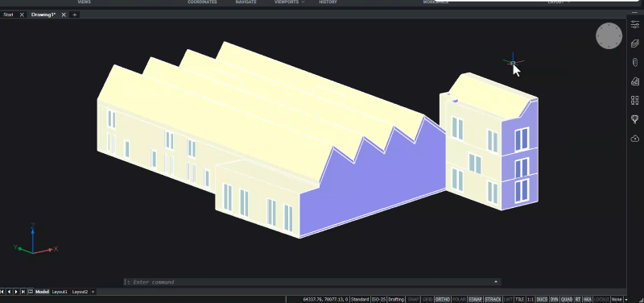Toggle TILE mode in status bar
The height and width of the screenshot is (303, 644).
[520, 299]
